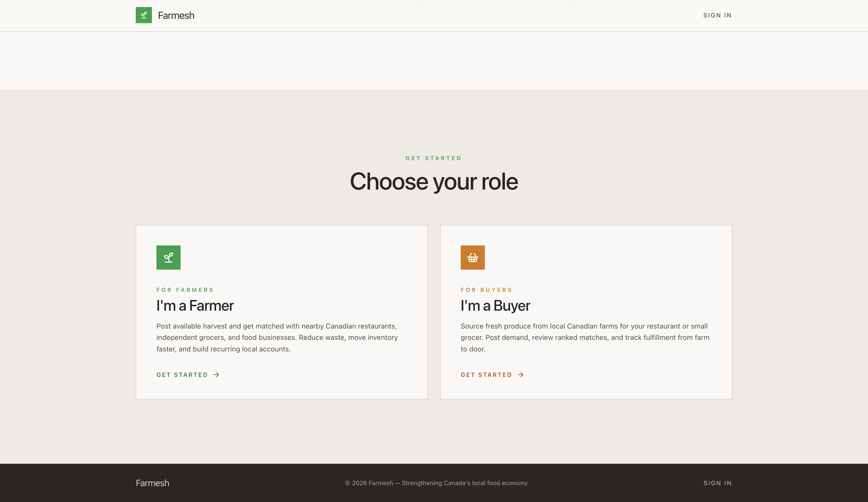868x502 pixels.
Task: Click the Farmesh name in the footer
Action: [152, 483]
